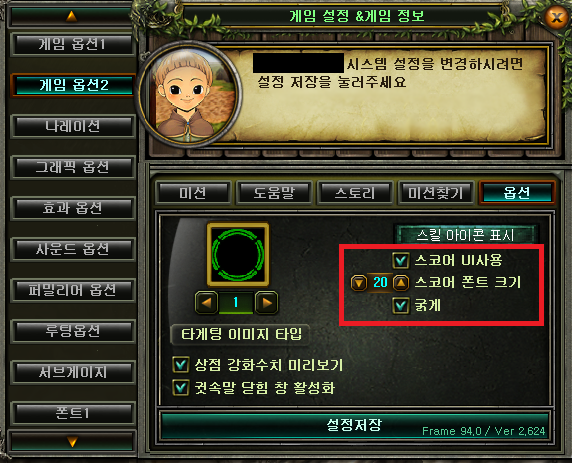Open the 미션찾기 tab
This screenshot has height=463, width=572.
tap(436, 193)
